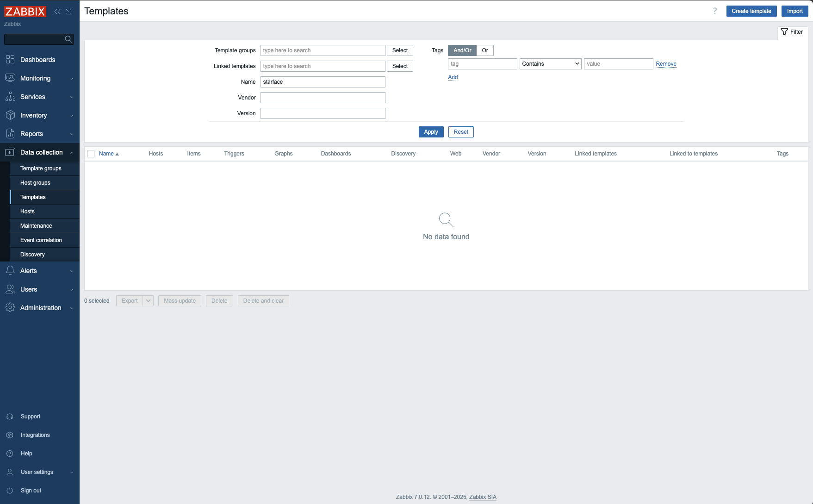Viewport: 813px width, 504px height.
Task: Click the Name filter input field
Action: pyautogui.click(x=323, y=82)
